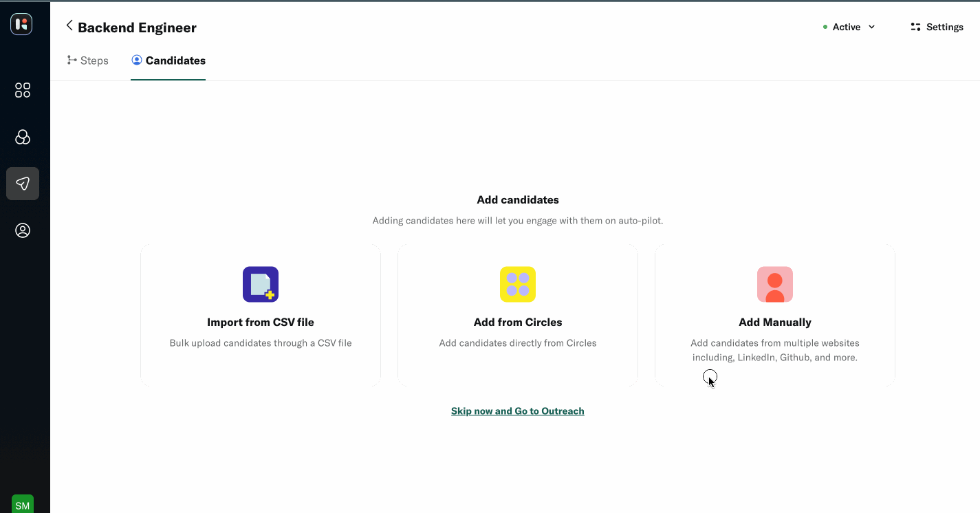
Task: Click the chevron beside Active label
Action: tap(871, 27)
